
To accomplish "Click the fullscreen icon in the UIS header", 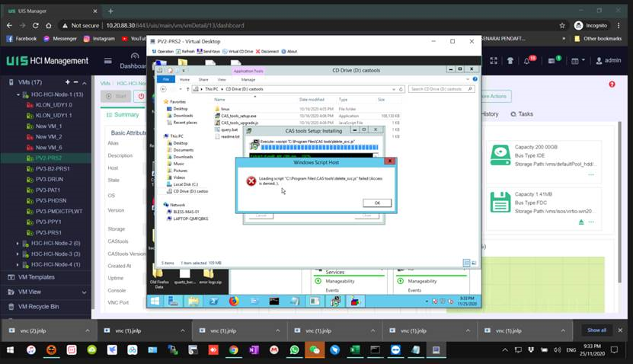I will click(494, 61).
